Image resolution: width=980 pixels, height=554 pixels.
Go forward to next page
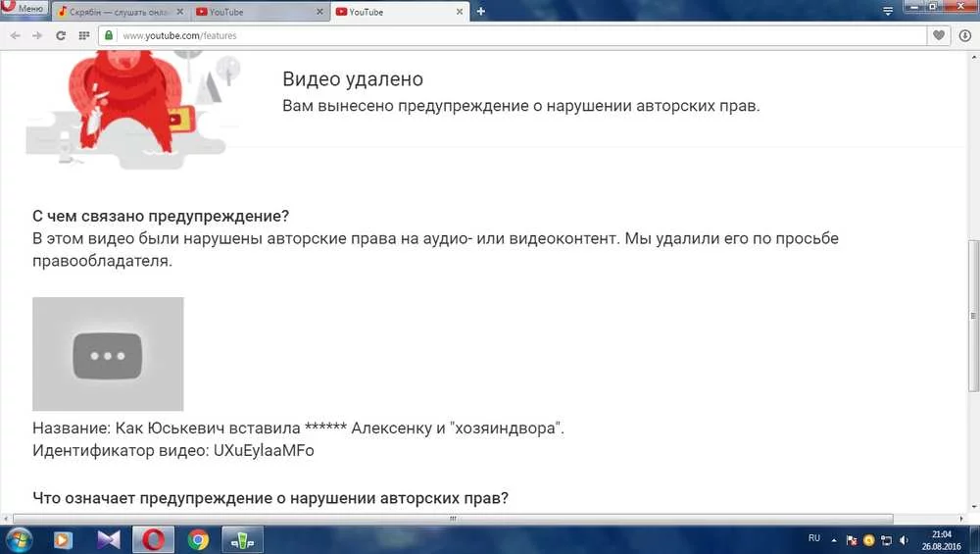click(37, 35)
